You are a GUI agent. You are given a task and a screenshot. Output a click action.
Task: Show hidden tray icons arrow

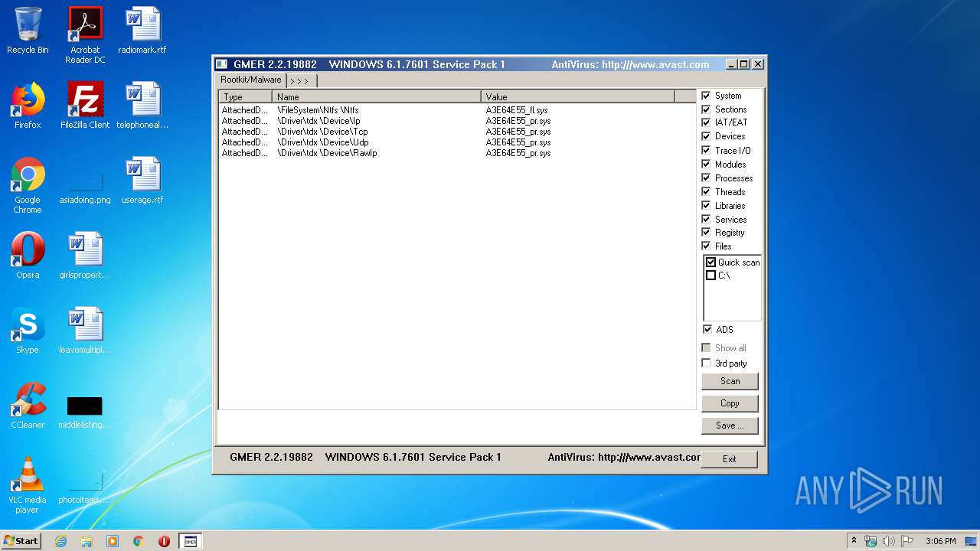[854, 541]
